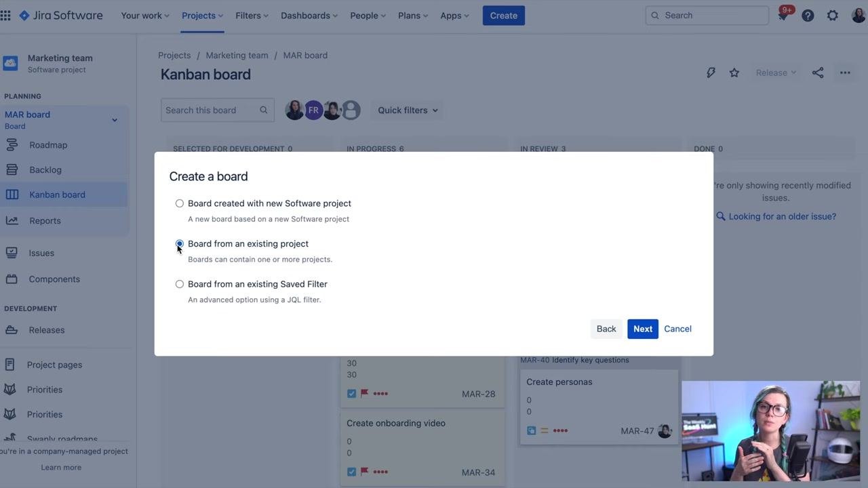This screenshot has width=868, height=488.
Task: Click the Project pages icon
Action: pyautogui.click(x=9, y=365)
